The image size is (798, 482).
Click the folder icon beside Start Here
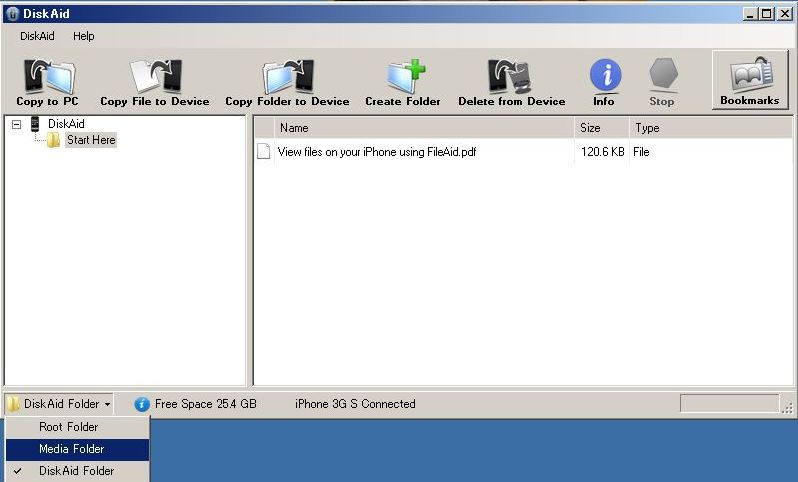[53, 140]
